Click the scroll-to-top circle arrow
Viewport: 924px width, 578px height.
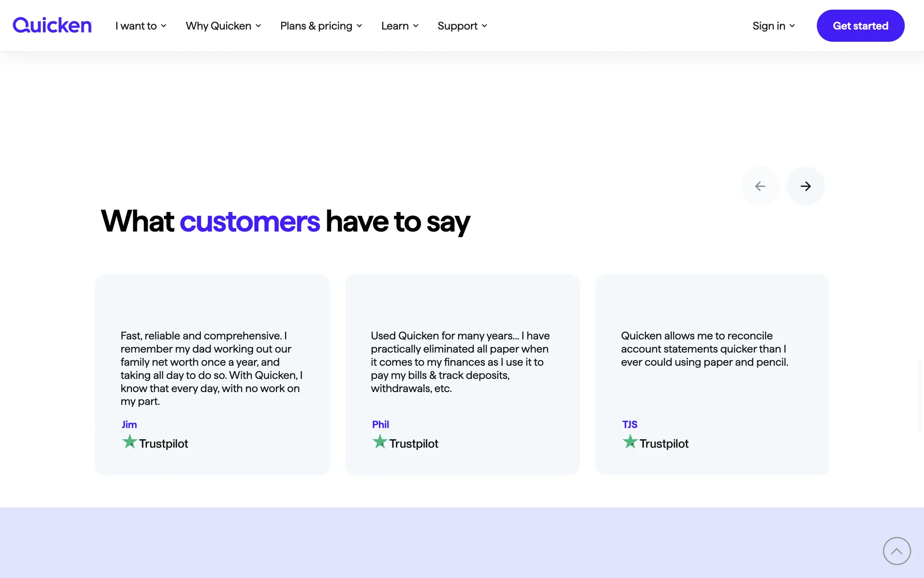point(897,551)
